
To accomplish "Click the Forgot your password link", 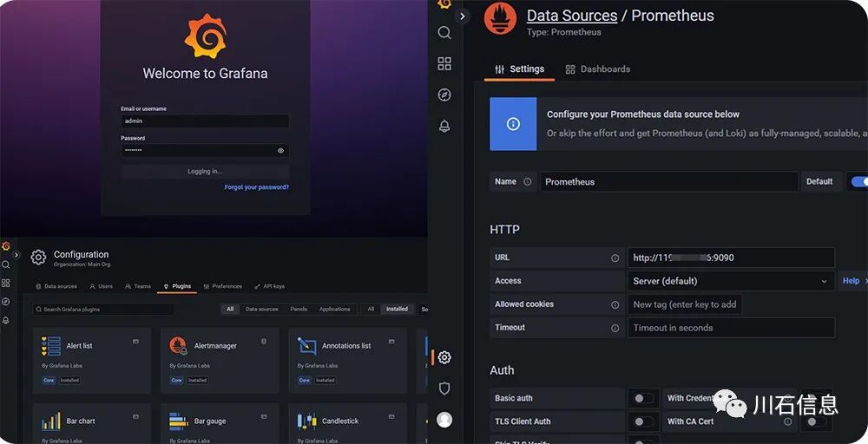I will pyautogui.click(x=256, y=187).
